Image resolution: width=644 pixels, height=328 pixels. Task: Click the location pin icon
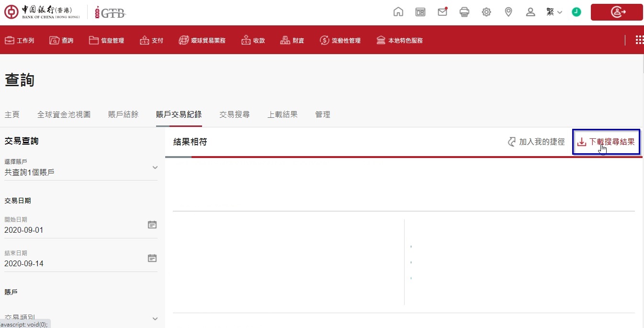coord(508,12)
